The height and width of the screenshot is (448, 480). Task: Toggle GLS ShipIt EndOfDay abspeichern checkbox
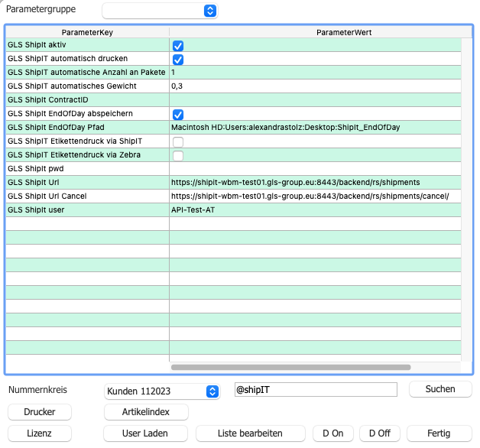point(178,115)
